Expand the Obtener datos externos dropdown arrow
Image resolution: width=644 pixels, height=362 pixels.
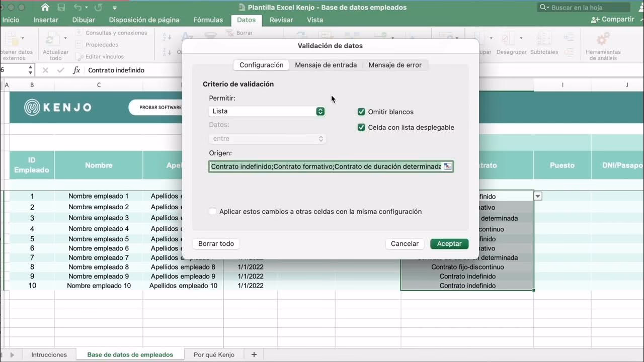23,38
